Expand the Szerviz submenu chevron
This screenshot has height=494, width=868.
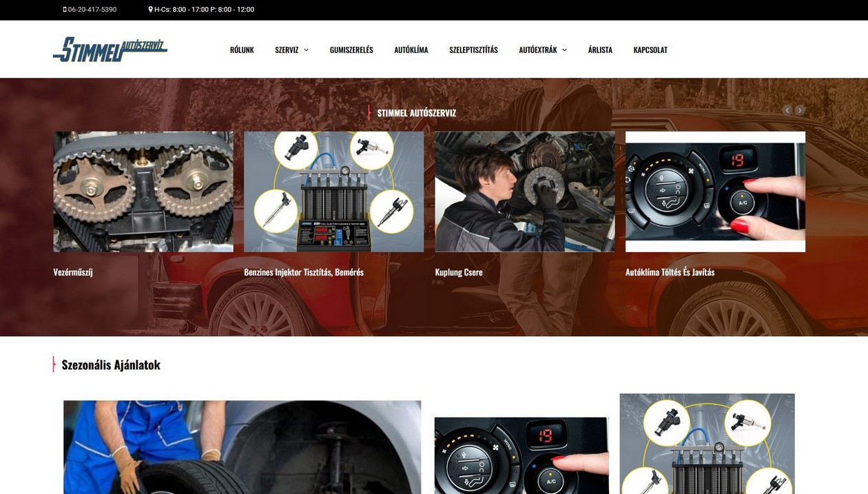click(x=306, y=50)
